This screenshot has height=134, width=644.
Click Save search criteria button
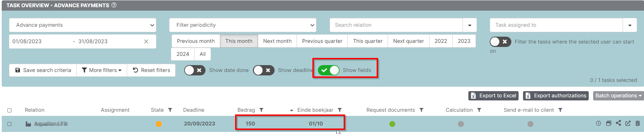43,70
